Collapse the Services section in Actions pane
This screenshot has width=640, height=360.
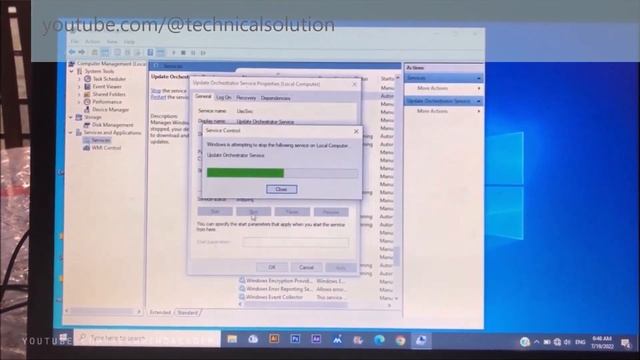tap(478, 78)
